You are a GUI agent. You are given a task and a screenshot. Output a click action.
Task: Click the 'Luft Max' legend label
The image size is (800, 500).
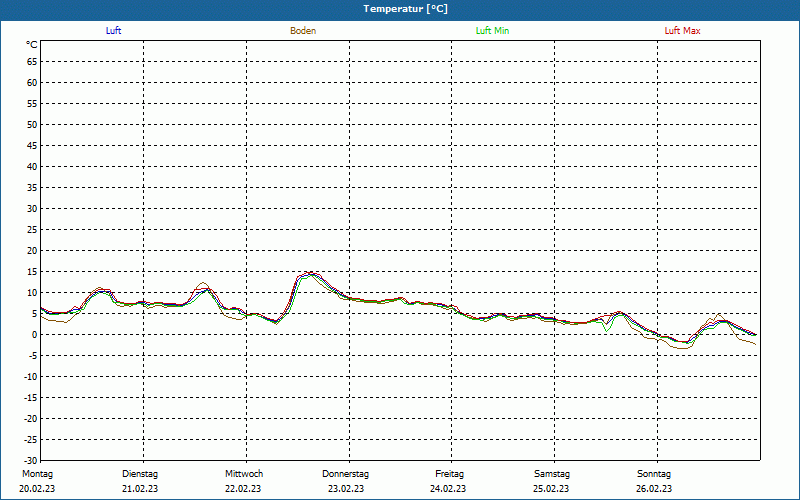pyautogui.click(x=682, y=31)
